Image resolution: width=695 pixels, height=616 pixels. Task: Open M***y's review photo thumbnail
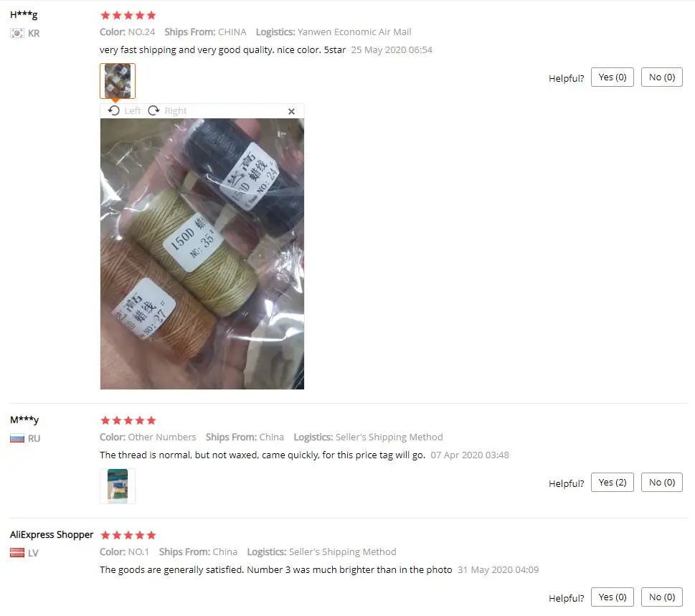point(118,486)
